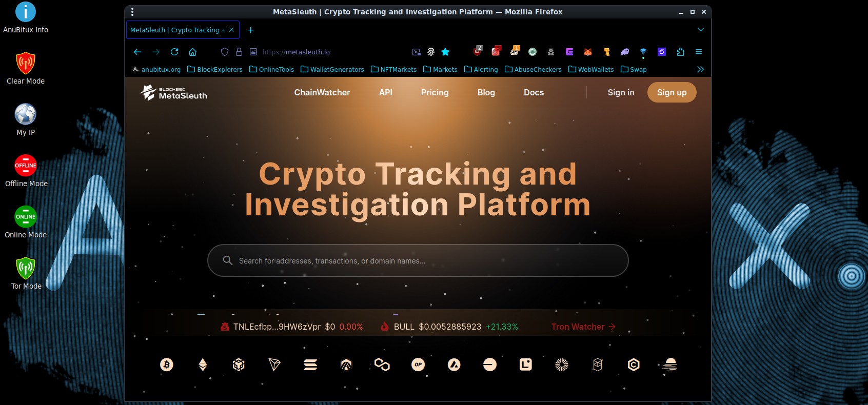
Task: Show more bookmarks with the chevron
Action: (700, 69)
